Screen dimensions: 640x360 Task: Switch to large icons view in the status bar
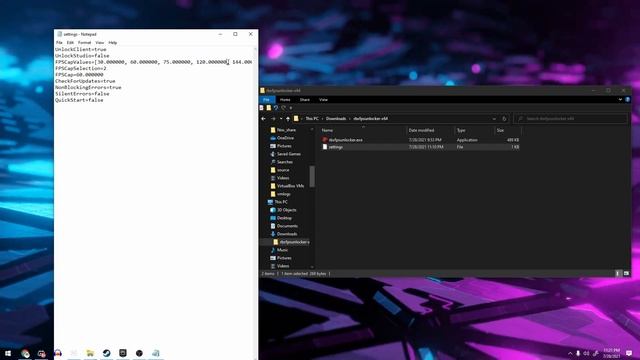click(x=626, y=273)
